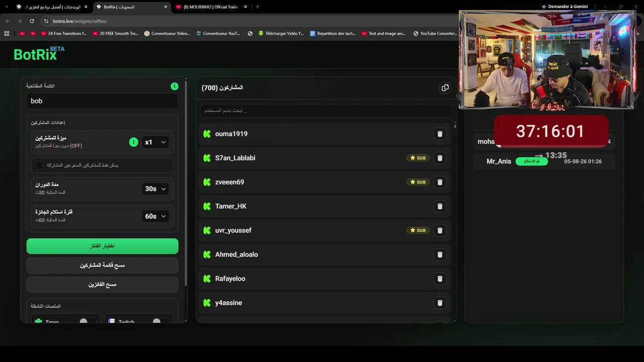The width and height of the screenshot is (644, 362).
Task: Open a new browser tab with plus icon
Action: click(258, 7)
